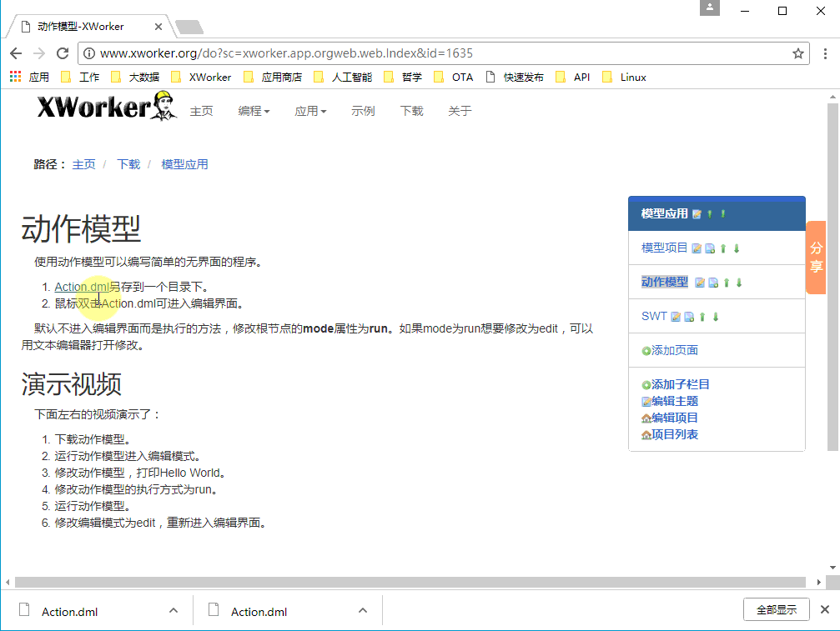Click edit pencil icon next to SWT
The width and height of the screenshot is (840, 631).
pos(676,317)
